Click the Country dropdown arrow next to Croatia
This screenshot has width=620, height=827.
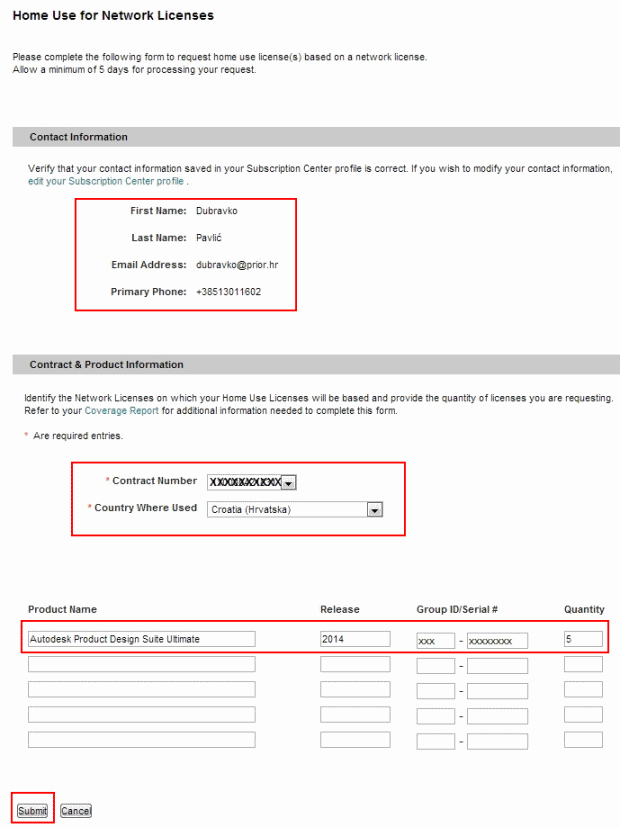(x=375, y=509)
